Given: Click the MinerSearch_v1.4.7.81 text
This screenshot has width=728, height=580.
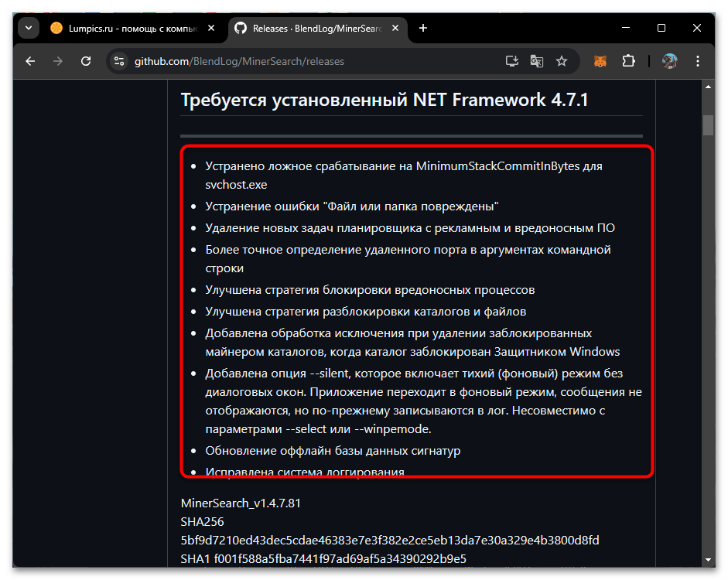Looking at the screenshot, I should (x=241, y=503).
